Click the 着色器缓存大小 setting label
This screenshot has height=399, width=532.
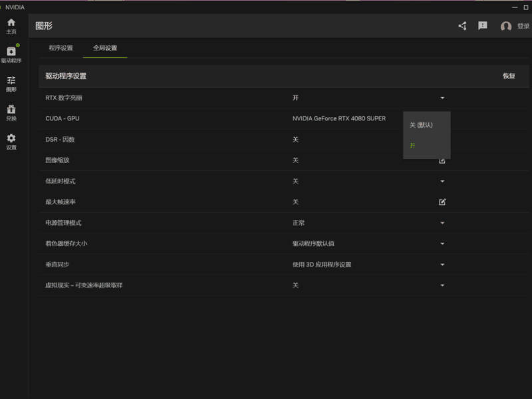point(66,243)
